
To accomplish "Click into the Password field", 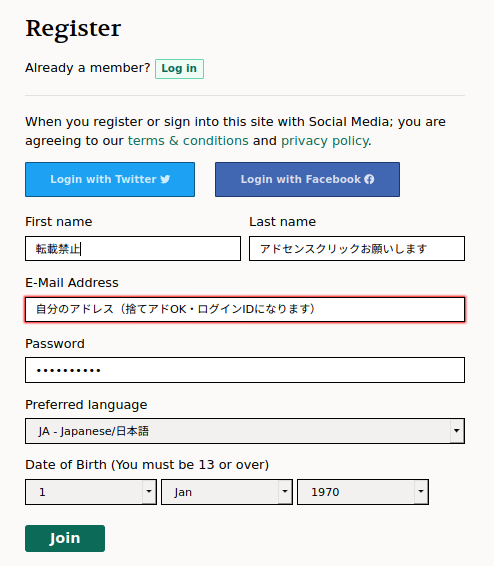I will (x=245, y=370).
